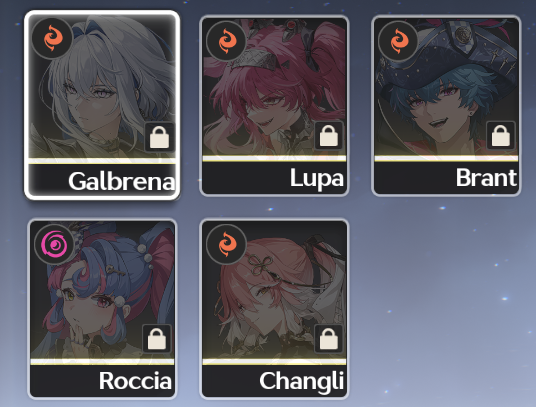
Task: Click the Fusion element icon on Lupa's card
Action: [226, 41]
